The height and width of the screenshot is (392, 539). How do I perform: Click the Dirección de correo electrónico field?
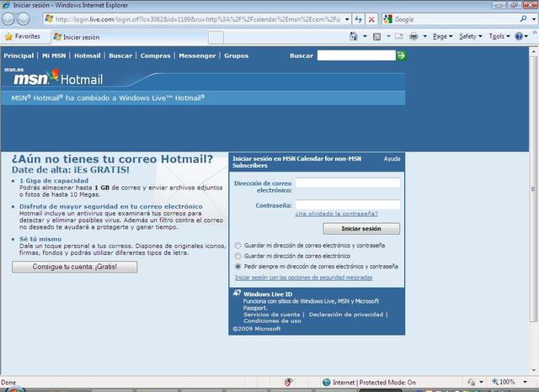point(348,183)
